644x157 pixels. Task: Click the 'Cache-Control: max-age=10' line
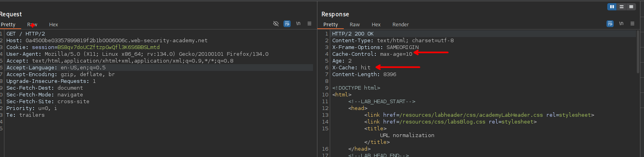tap(372, 54)
